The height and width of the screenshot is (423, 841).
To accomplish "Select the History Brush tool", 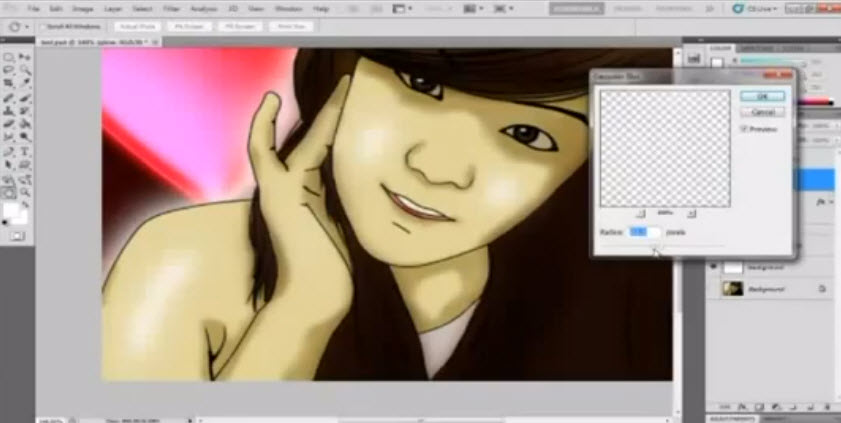I will tap(25, 111).
